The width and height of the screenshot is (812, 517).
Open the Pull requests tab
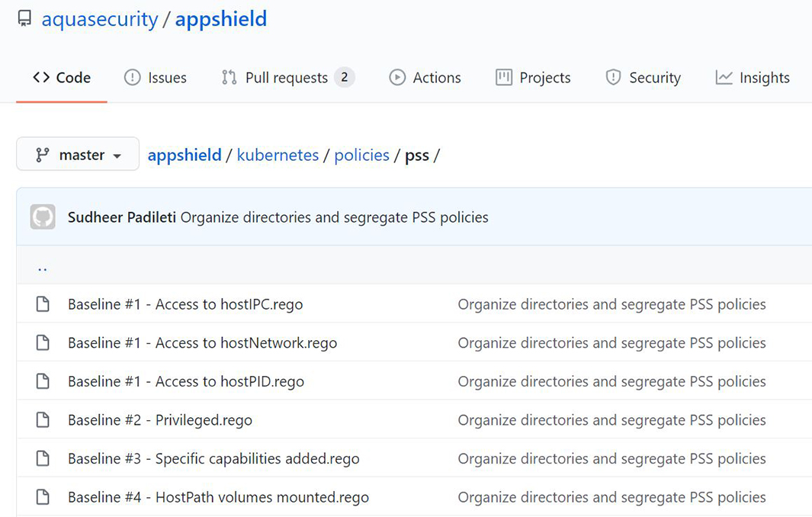(288, 78)
